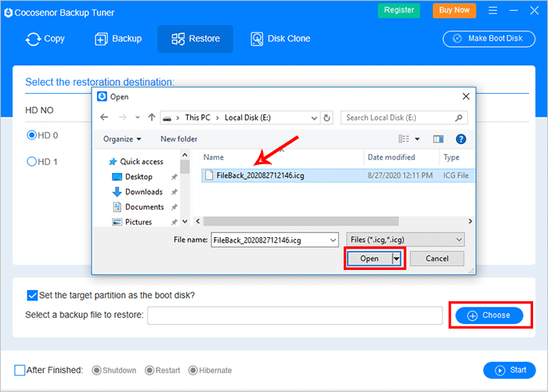This screenshot has width=548, height=392.
Task: Click the search magnifier icon
Action: (x=459, y=118)
